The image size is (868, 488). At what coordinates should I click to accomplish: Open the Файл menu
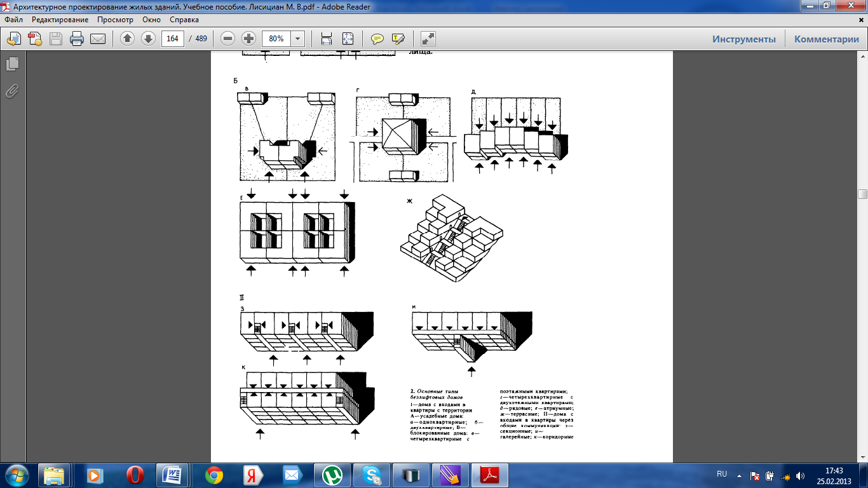point(13,20)
